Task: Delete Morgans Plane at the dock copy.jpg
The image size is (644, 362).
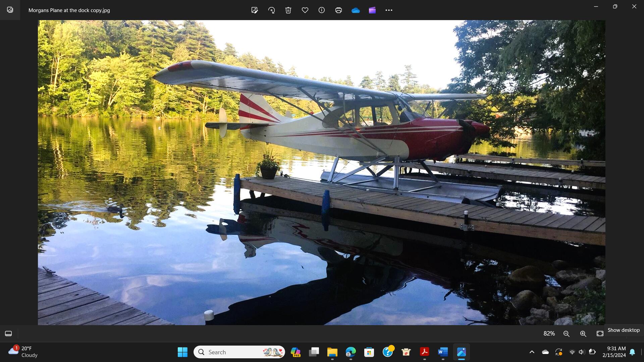Action: pyautogui.click(x=288, y=10)
